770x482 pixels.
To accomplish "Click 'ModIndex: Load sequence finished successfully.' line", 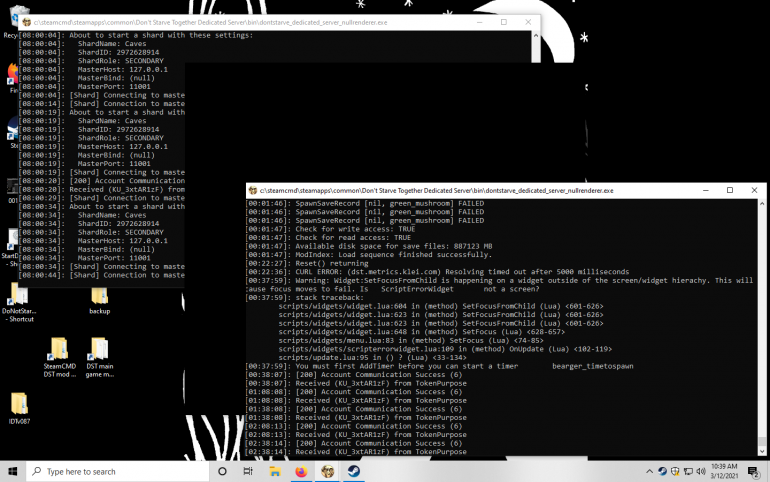I will click(x=368, y=255).
